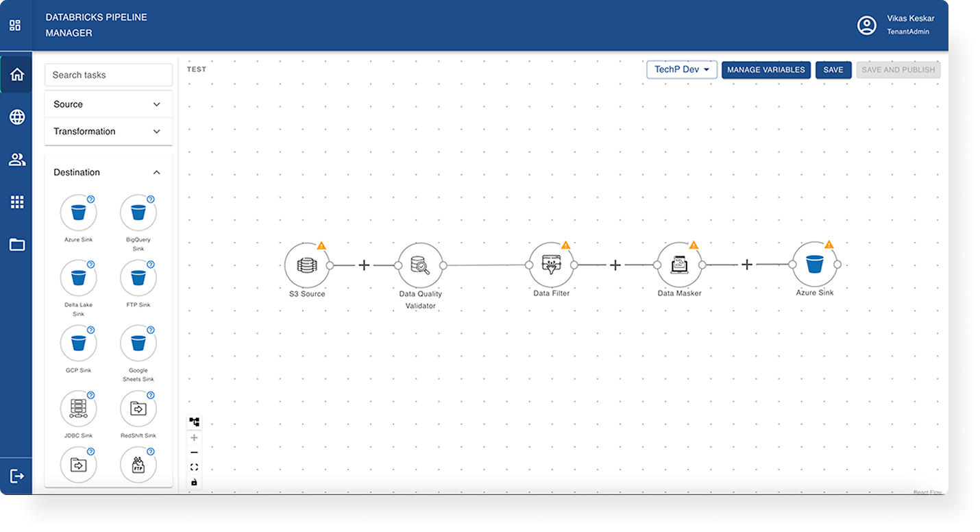Click the S3 Source output connector handle
The image size is (980, 532).
[330, 265]
